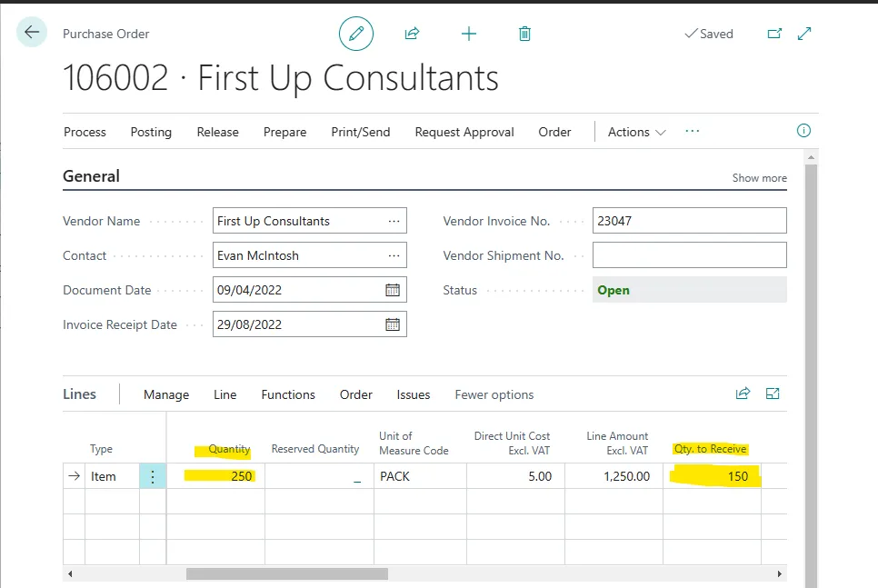Open the page in a new window

[x=774, y=34]
